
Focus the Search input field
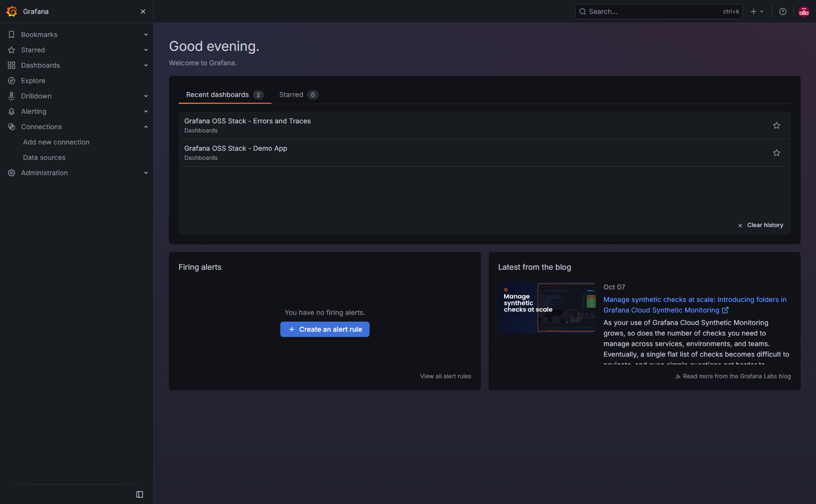tap(659, 12)
